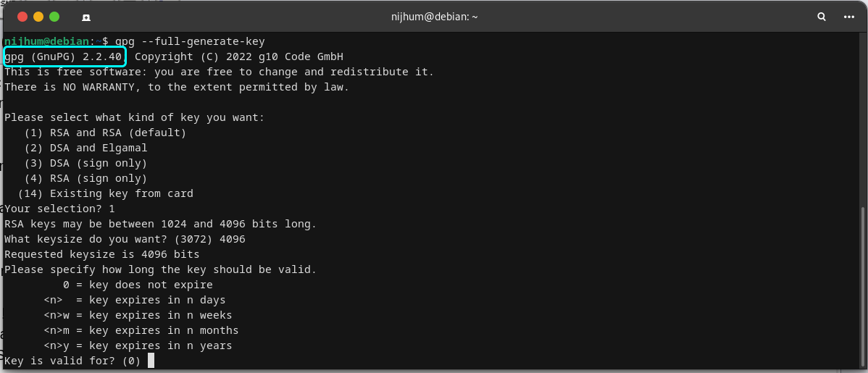Image resolution: width=868 pixels, height=373 pixels.
Task: Click the new tab icon in titlebar
Action: click(x=86, y=17)
